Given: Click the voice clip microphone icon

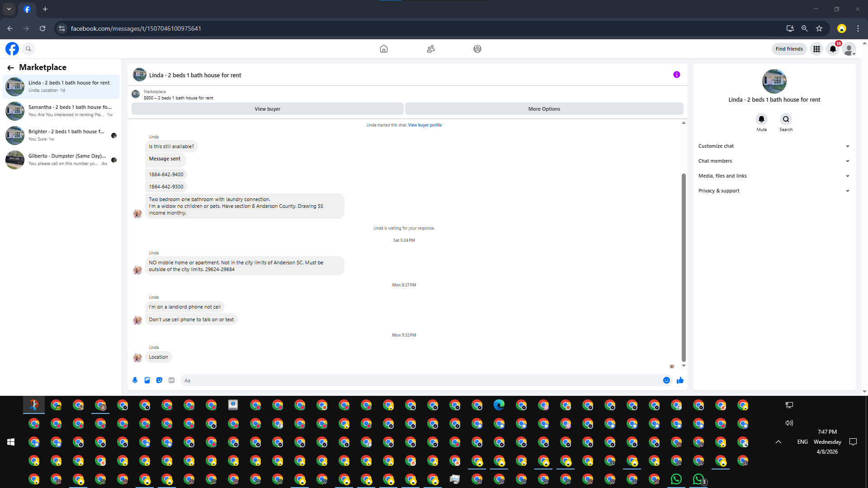Looking at the screenshot, I should pyautogui.click(x=135, y=380).
